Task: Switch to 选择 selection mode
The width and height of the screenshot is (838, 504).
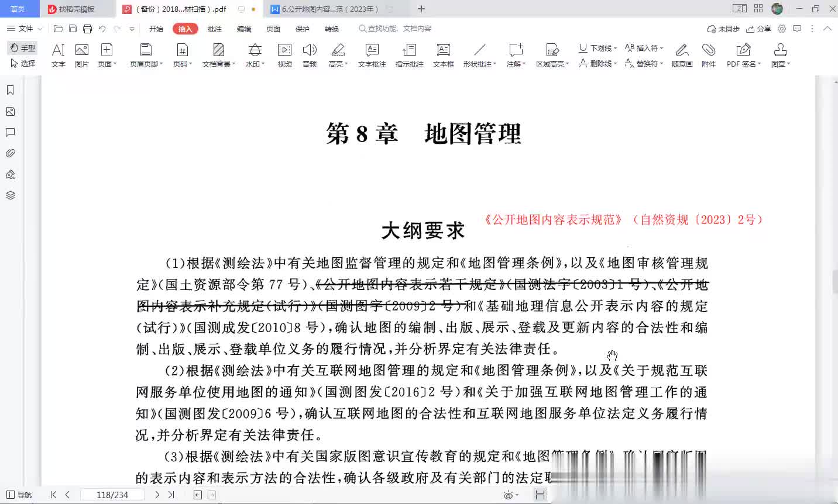Action: pos(23,63)
